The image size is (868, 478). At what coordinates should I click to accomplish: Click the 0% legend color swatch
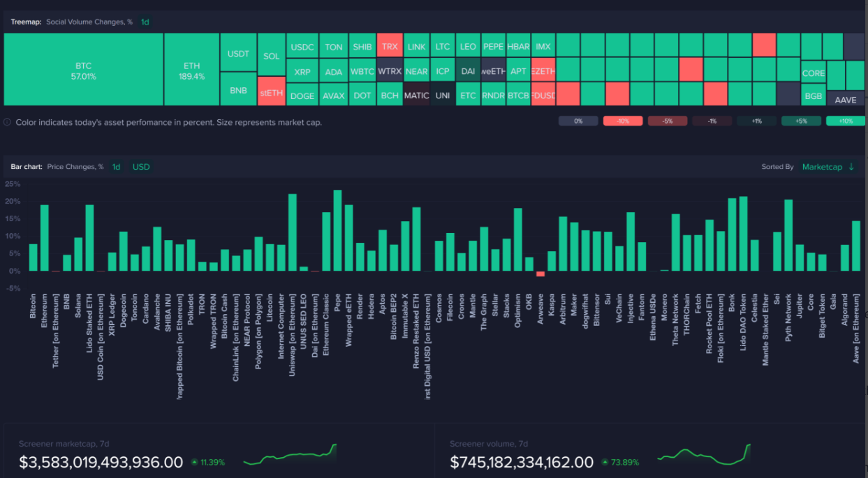pos(578,121)
